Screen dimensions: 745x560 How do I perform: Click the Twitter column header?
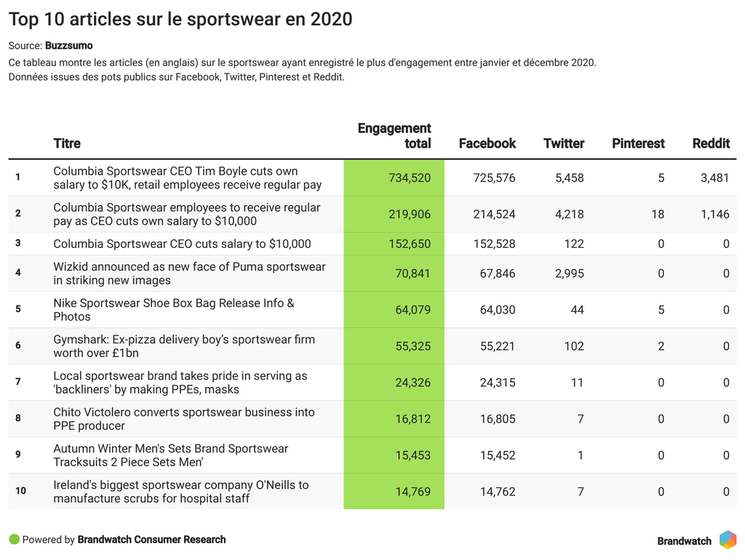click(564, 143)
